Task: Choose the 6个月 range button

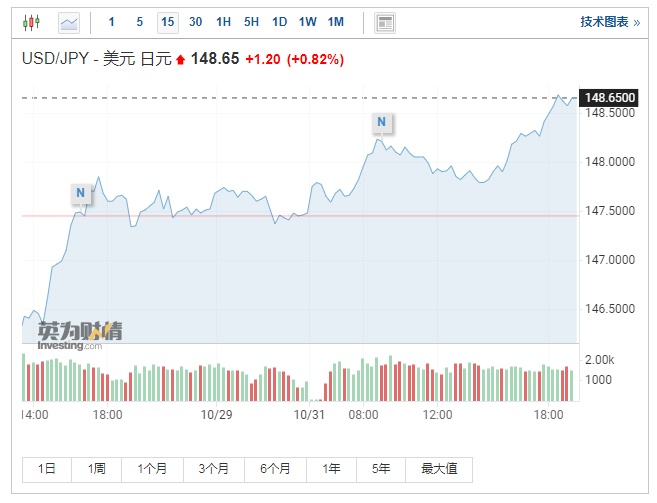Action: tap(274, 469)
